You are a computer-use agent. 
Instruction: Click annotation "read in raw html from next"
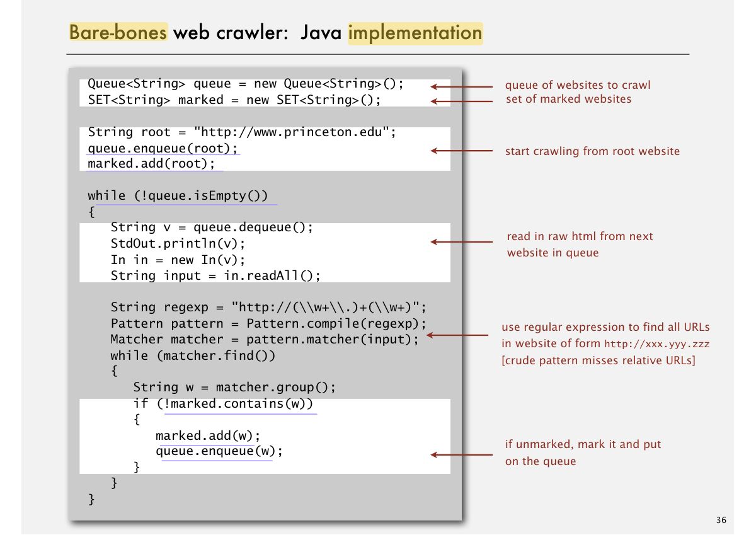point(580,236)
